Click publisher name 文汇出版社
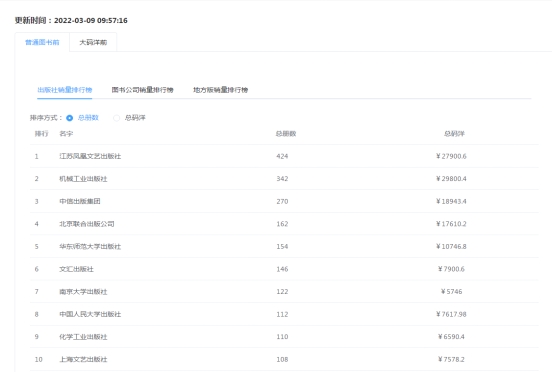 coord(76,269)
